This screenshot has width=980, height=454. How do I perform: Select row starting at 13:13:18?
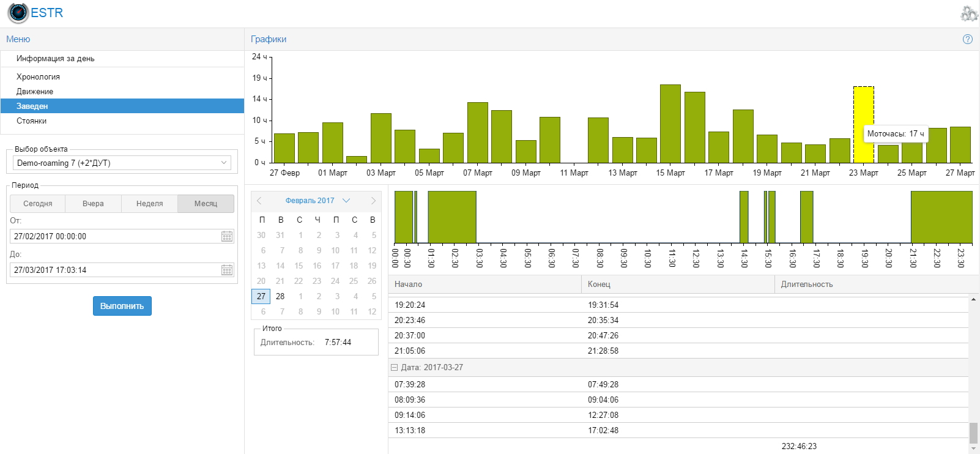(678, 430)
